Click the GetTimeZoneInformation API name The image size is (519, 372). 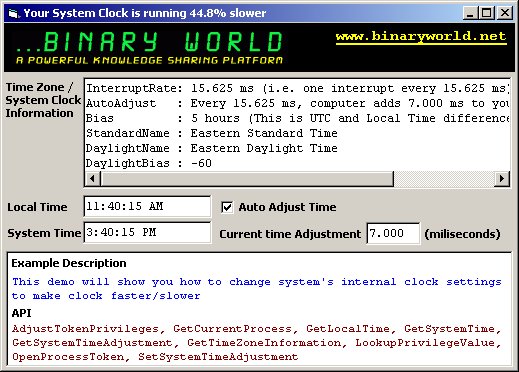click(264, 343)
